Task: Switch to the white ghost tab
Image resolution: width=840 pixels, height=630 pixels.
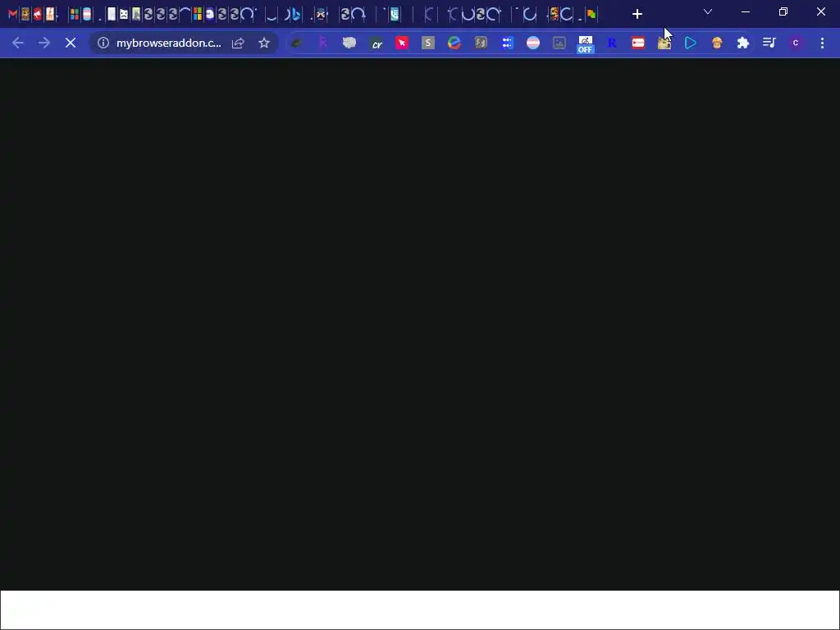Action: tap(210, 15)
